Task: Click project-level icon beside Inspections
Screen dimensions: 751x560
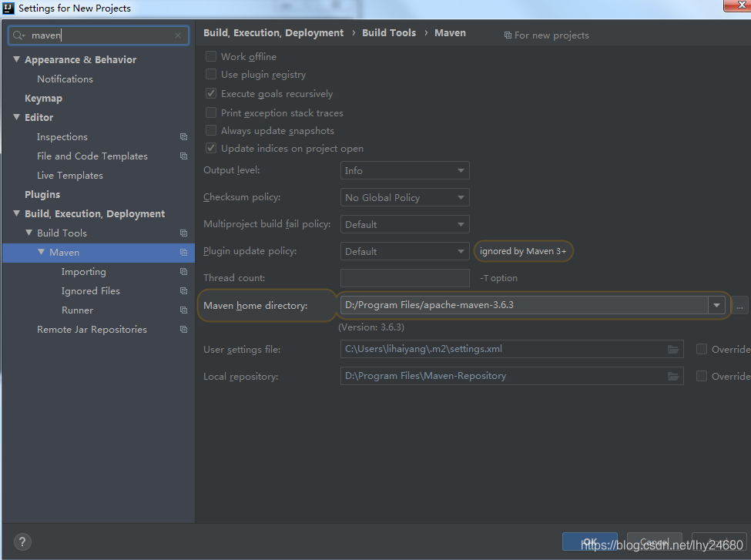Action: pyautogui.click(x=183, y=137)
